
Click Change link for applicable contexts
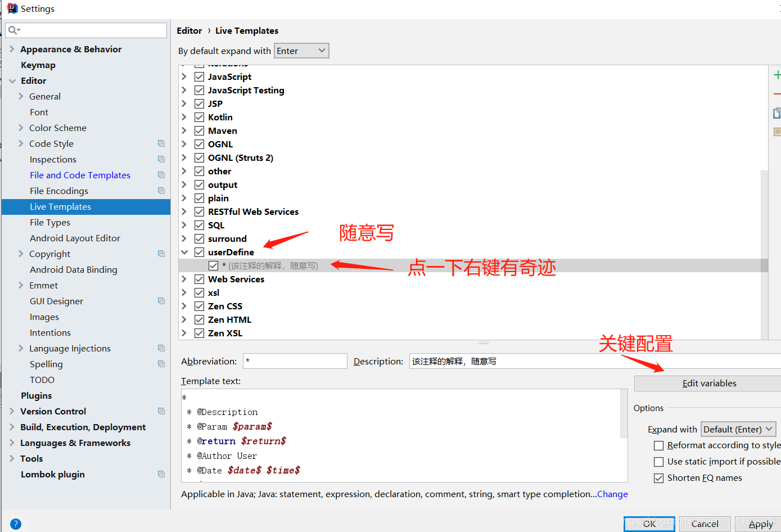click(x=612, y=494)
